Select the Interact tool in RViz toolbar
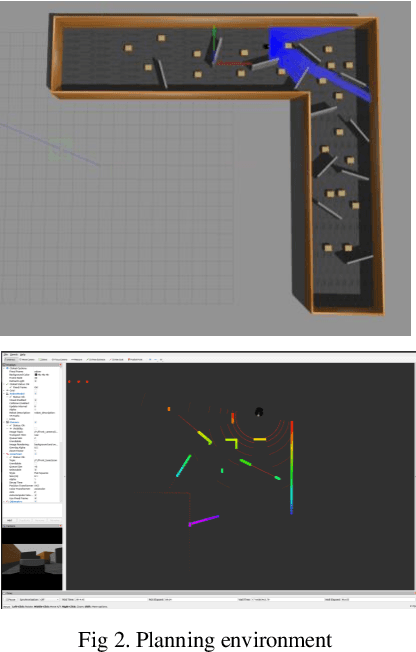 pos(10,359)
